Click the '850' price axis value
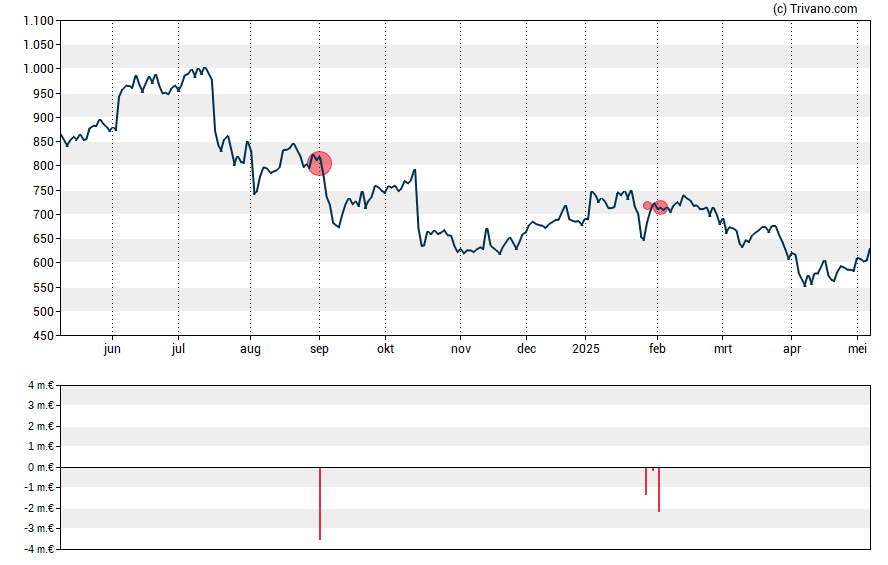 [44, 142]
